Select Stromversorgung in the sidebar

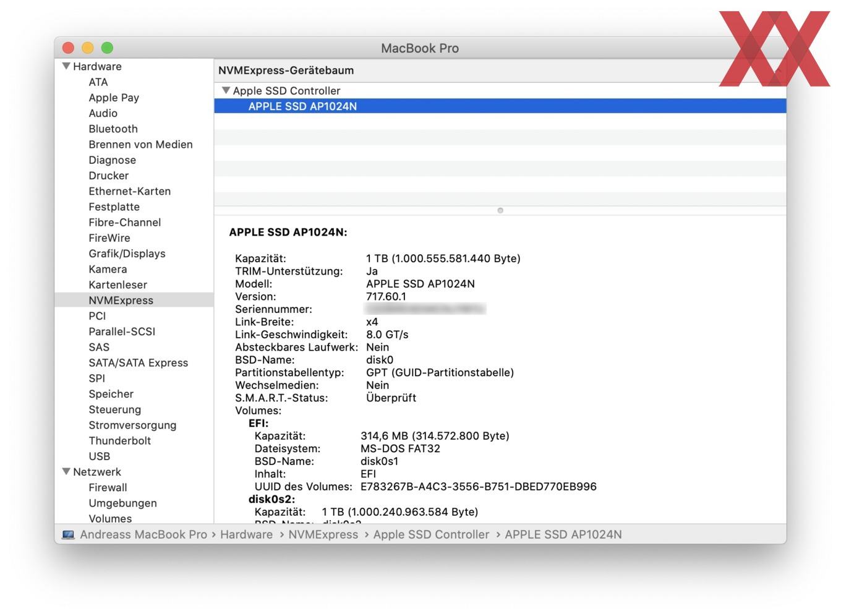point(132,425)
